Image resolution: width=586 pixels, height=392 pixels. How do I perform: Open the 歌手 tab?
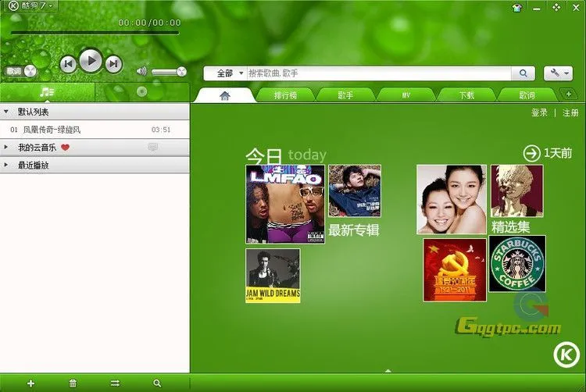coord(345,95)
